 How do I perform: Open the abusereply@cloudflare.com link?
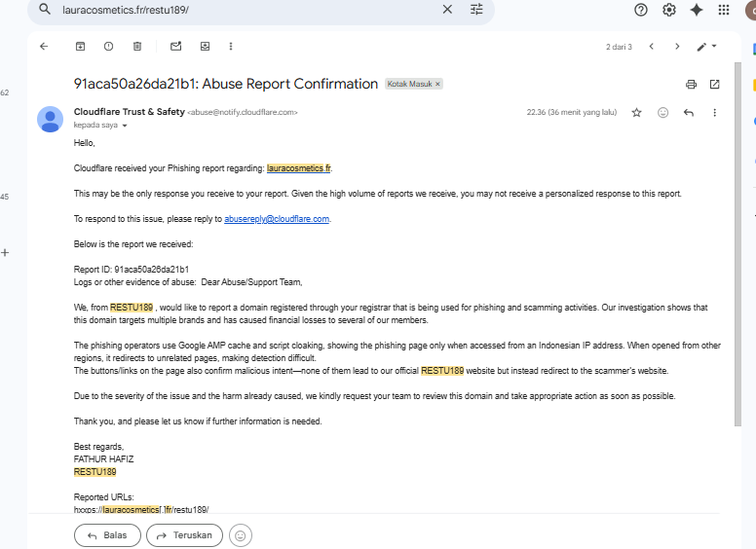277,219
